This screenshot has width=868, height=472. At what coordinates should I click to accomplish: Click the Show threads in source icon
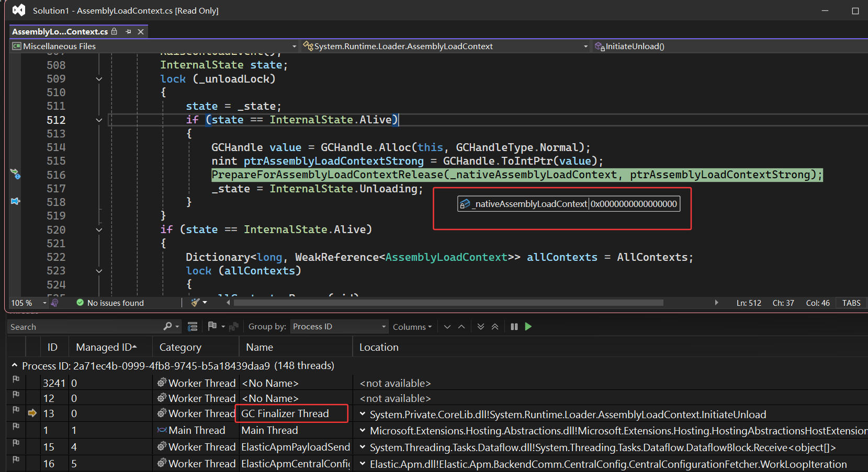[x=193, y=327]
